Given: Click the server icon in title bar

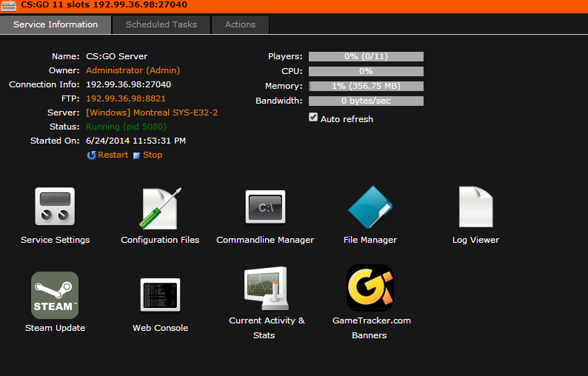Looking at the screenshot, I should point(9,5).
